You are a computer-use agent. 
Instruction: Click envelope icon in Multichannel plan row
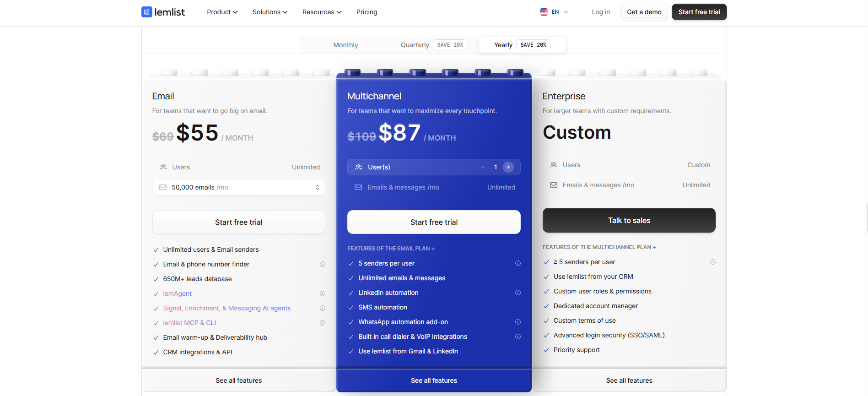click(358, 187)
